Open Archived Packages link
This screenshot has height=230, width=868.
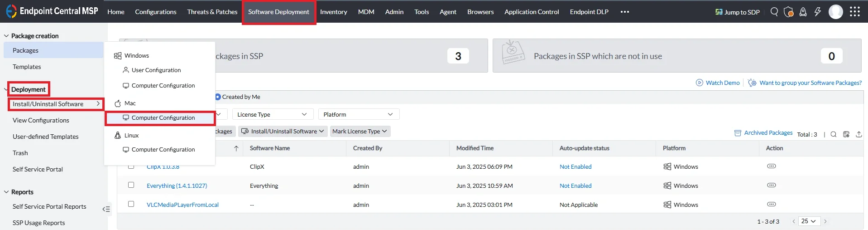768,133
